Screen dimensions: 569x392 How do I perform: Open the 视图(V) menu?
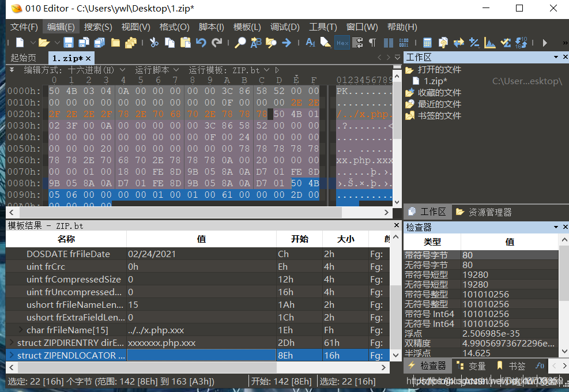pos(135,27)
